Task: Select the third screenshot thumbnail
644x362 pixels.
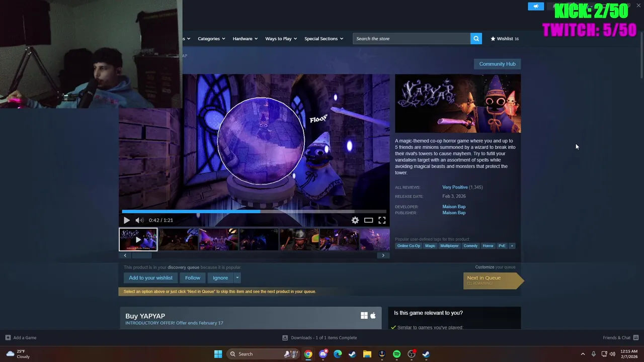Action: pyautogui.click(x=219, y=239)
